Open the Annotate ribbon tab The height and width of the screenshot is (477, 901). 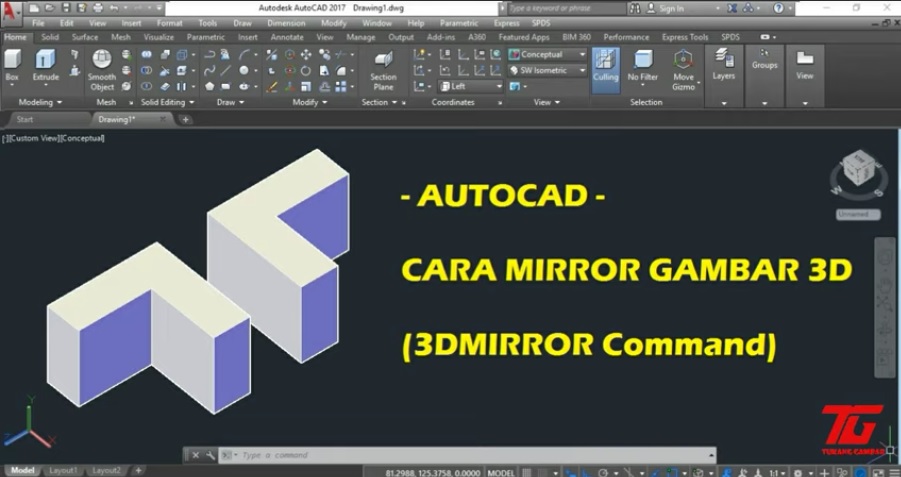click(x=287, y=37)
